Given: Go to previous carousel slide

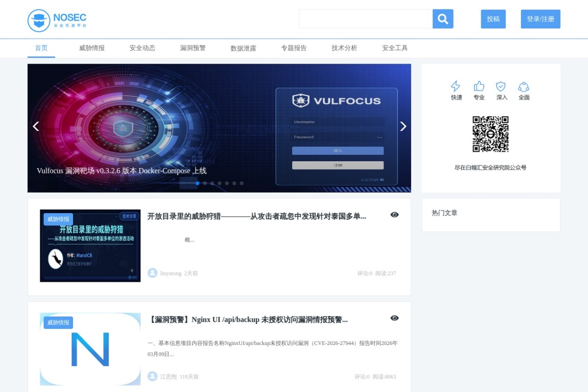Looking at the screenshot, I should coord(36,126).
